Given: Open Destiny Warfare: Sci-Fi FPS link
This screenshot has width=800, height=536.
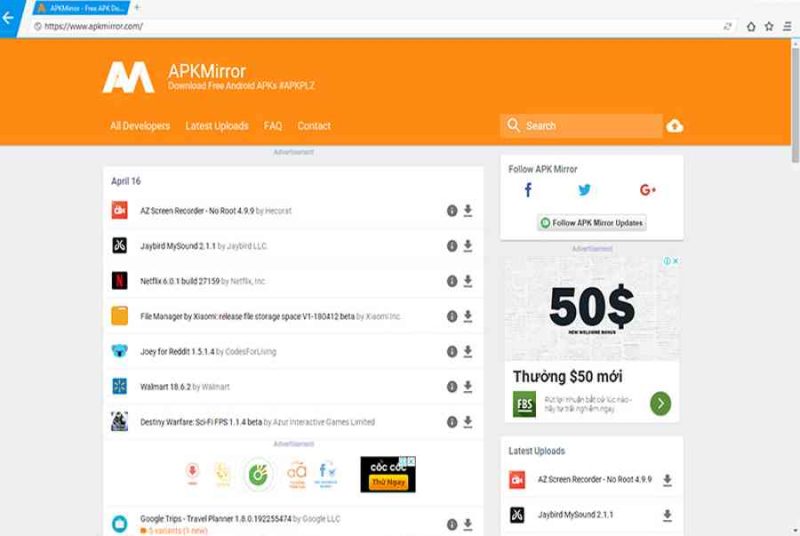Looking at the screenshot, I should [201, 422].
